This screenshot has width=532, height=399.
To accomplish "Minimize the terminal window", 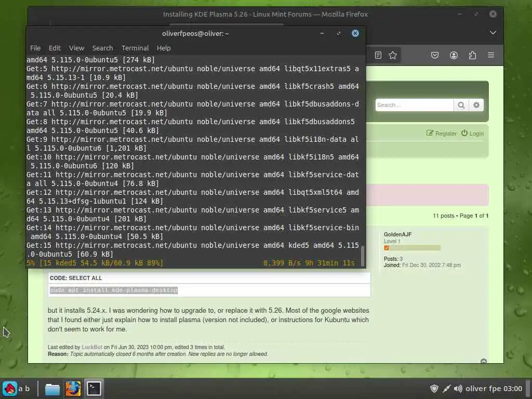I will point(322,33).
